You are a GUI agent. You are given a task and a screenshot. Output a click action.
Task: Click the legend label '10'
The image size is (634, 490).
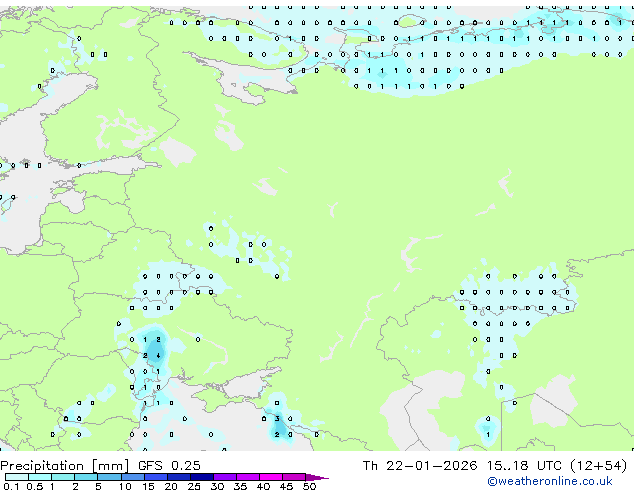point(125,486)
